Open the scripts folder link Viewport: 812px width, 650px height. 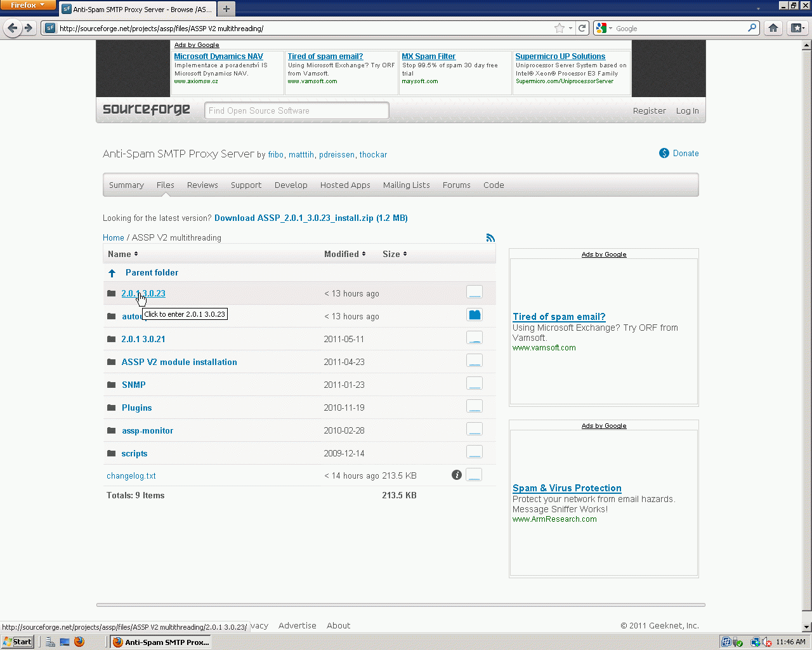[134, 453]
